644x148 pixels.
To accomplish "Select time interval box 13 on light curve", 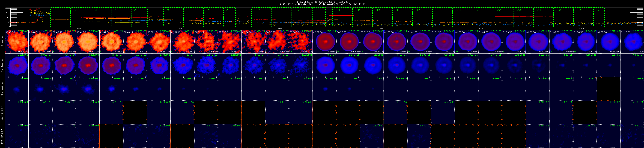I will [319, 17].
